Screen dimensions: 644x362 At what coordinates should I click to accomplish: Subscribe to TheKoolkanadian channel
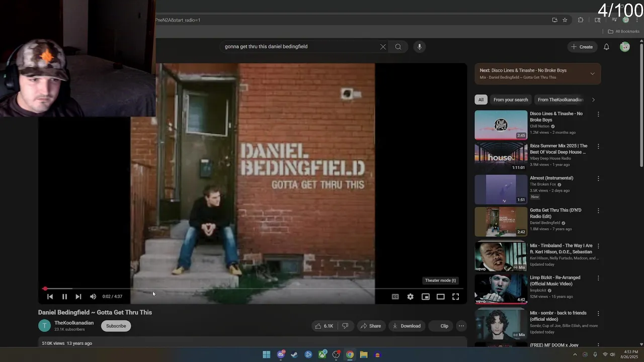click(116, 326)
